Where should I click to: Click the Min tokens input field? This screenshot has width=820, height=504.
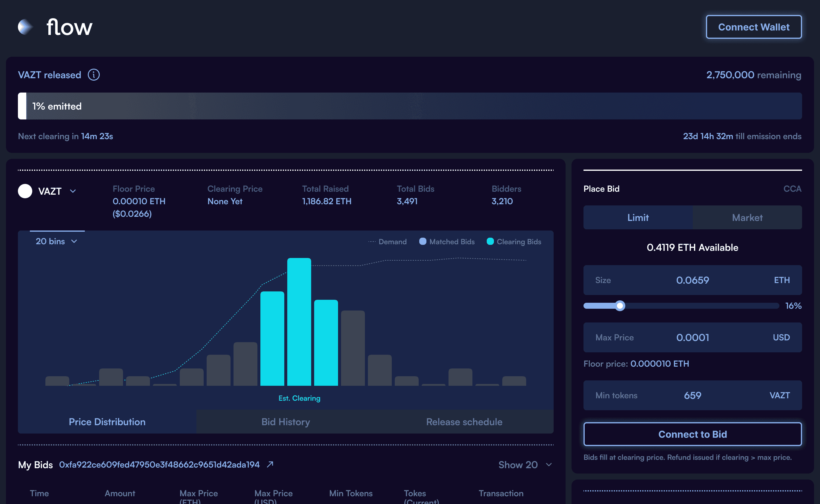[692, 395]
